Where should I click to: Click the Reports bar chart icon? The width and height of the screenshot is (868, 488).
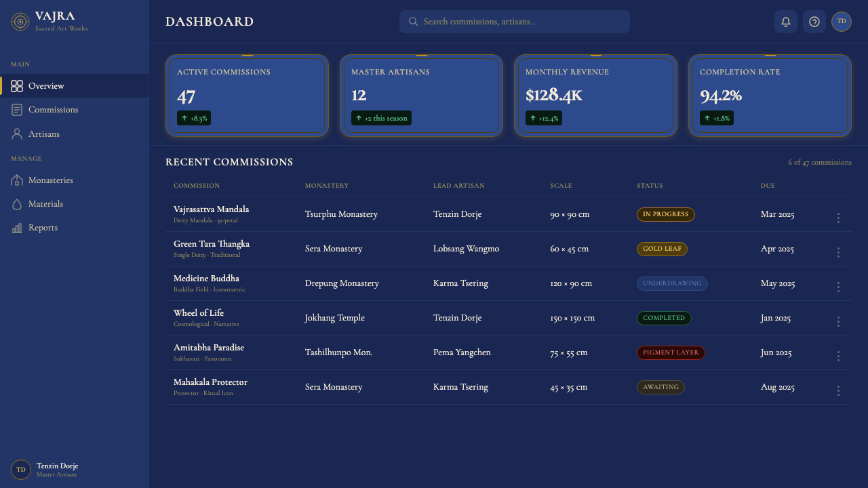17,228
